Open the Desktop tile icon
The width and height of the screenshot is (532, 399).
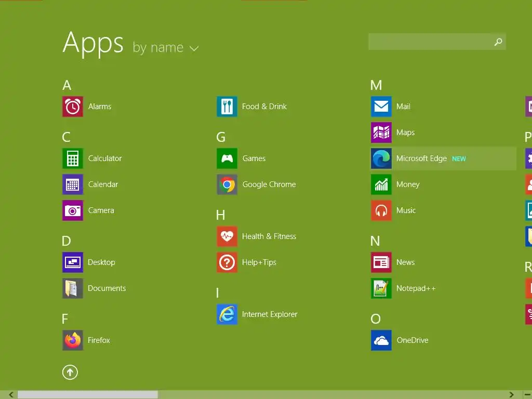pos(73,262)
